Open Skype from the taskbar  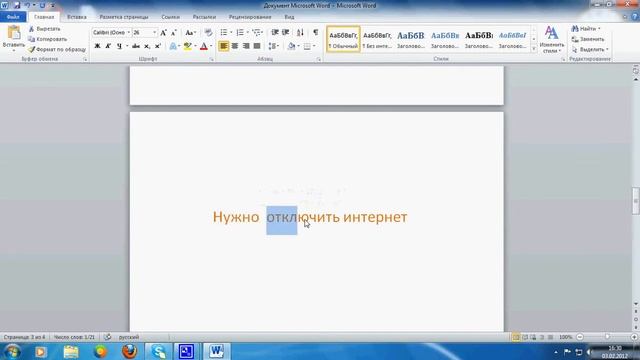(158, 351)
